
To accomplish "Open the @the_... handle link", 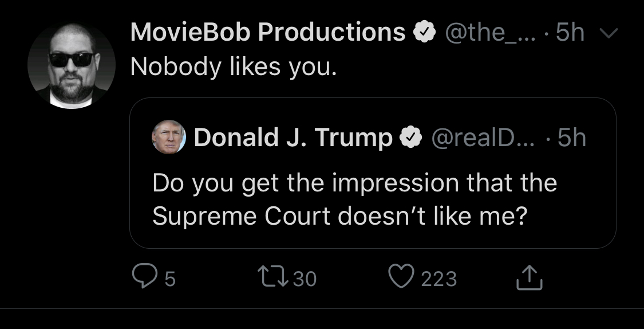I will click(x=491, y=32).
